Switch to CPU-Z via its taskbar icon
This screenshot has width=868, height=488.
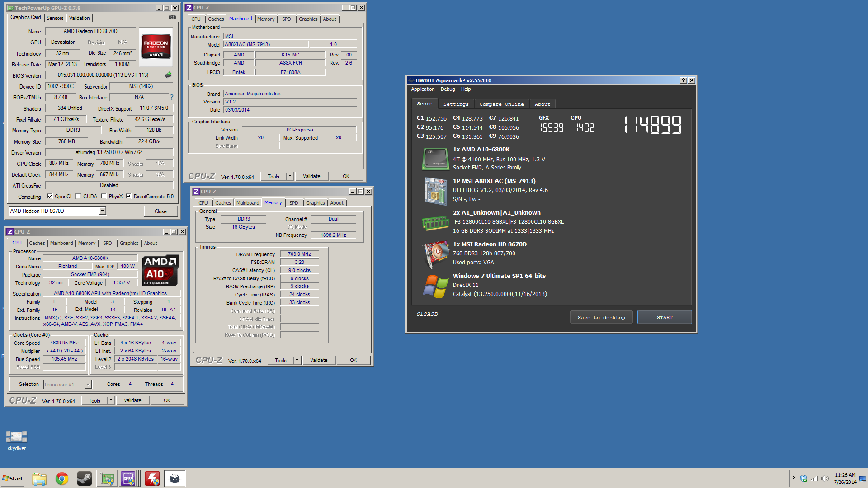(x=128, y=479)
